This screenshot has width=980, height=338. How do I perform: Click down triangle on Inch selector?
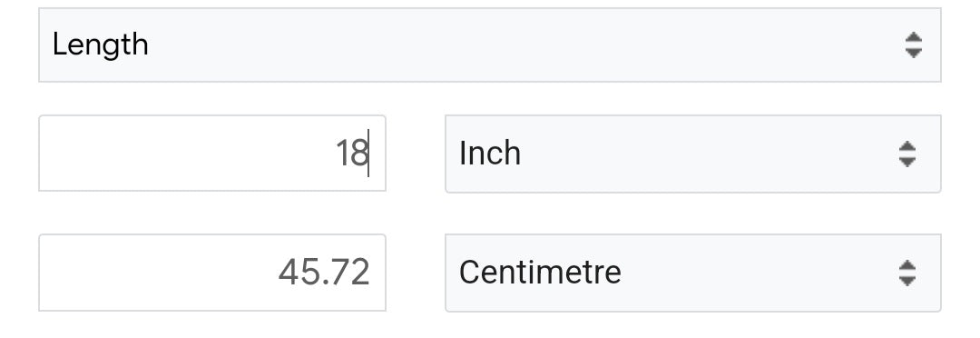906,162
